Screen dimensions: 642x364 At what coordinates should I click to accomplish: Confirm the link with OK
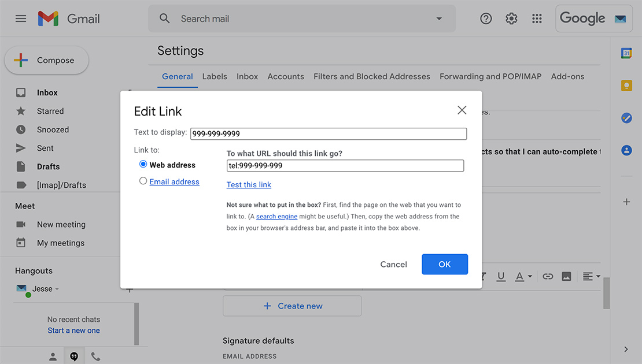[445, 264]
